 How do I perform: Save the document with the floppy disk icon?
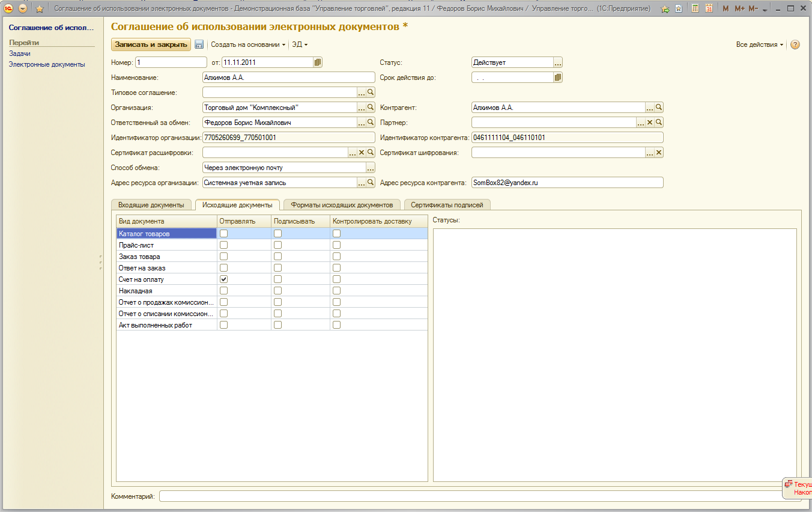click(199, 44)
